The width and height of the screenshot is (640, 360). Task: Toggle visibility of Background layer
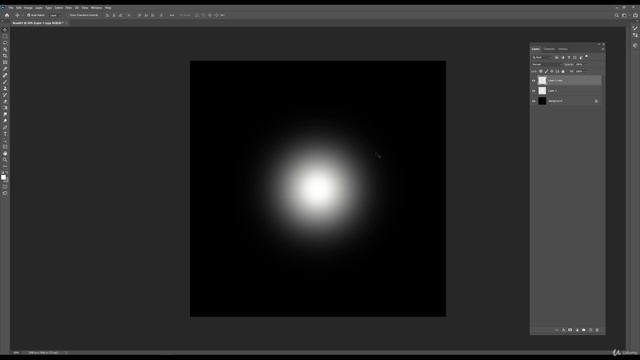pos(533,101)
